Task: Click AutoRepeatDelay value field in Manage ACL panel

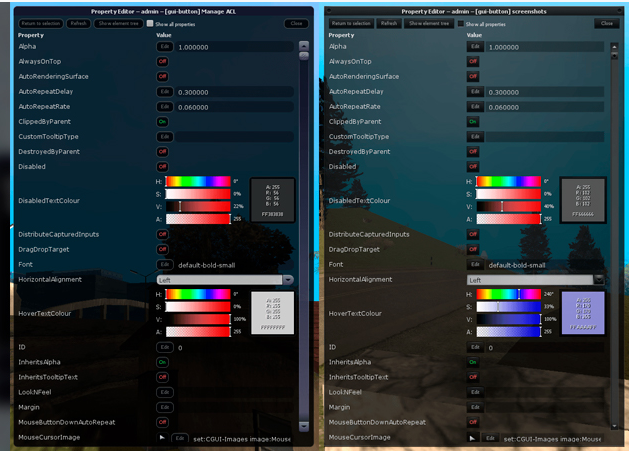Action: pos(234,92)
